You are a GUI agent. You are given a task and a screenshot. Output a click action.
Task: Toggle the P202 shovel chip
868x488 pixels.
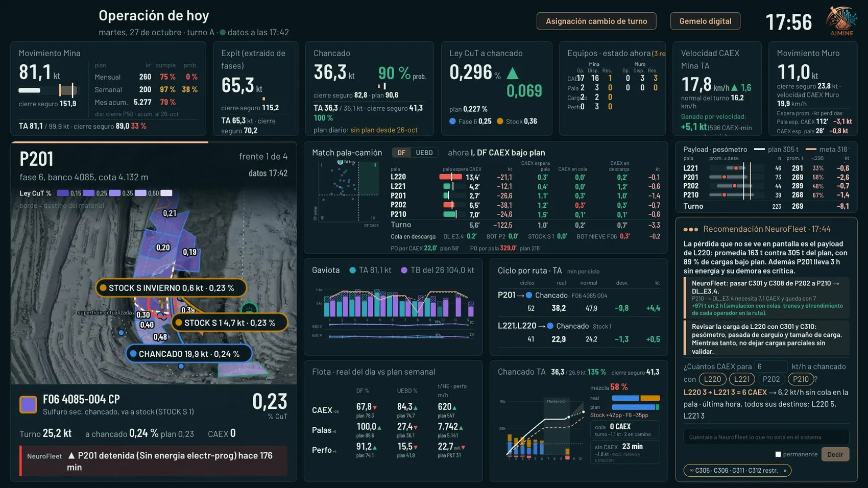[771, 379]
